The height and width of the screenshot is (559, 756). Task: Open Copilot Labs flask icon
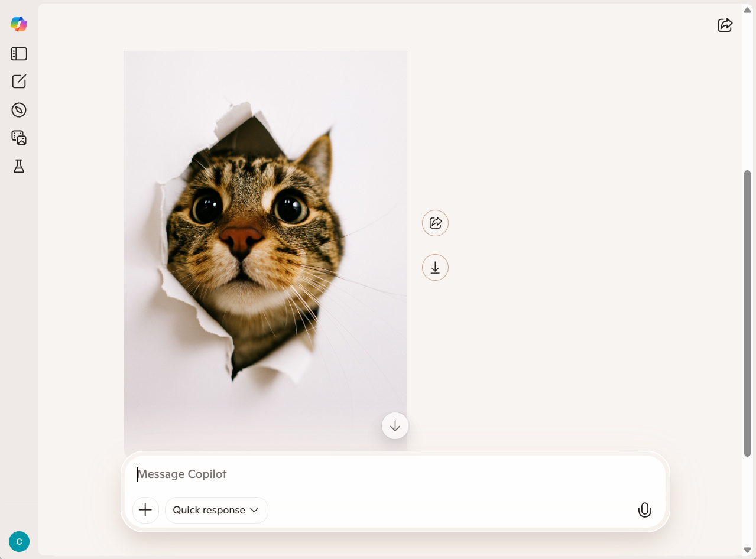(19, 166)
